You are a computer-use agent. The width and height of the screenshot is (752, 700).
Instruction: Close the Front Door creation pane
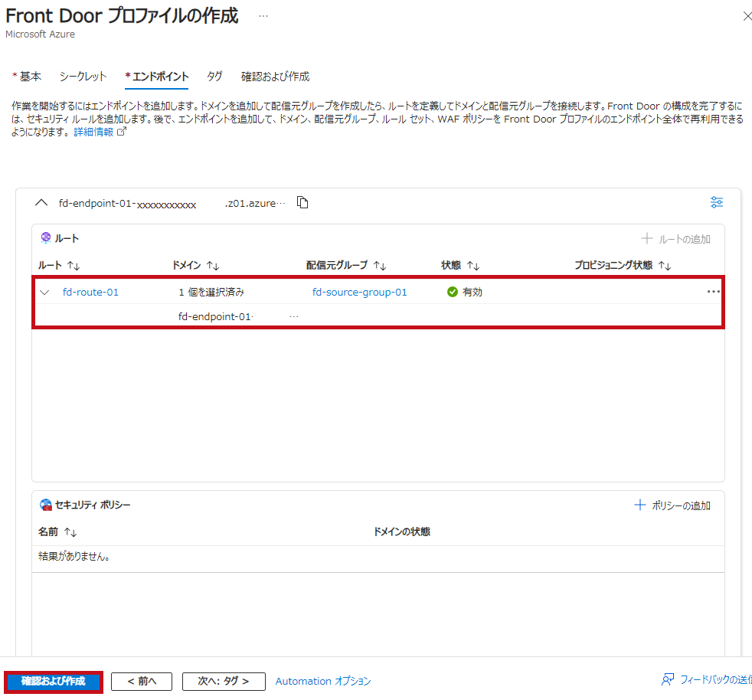pos(747,16)
